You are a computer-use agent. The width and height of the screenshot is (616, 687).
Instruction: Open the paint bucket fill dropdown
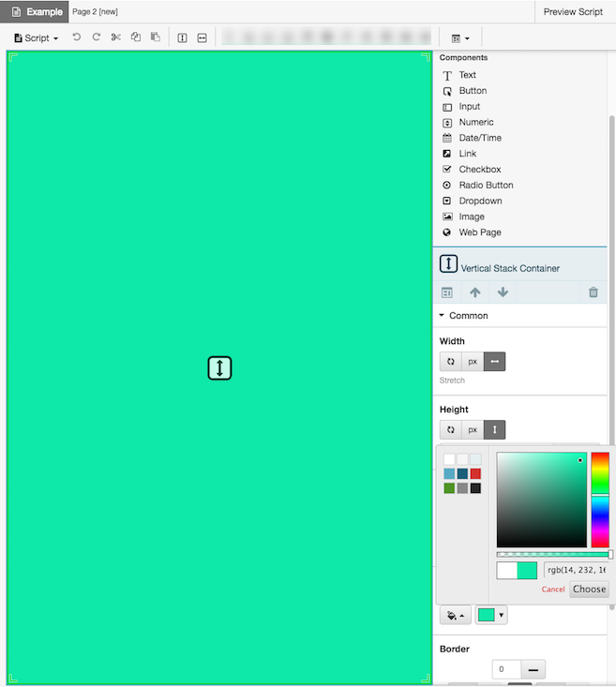pos(456,615)
